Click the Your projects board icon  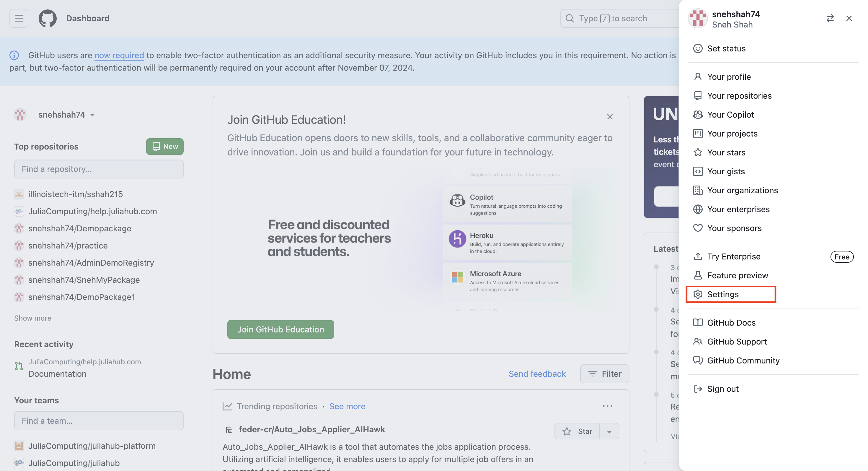(x=698, y=133)
